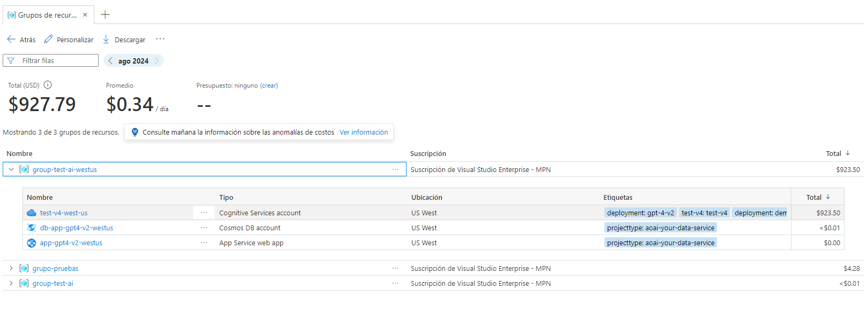Open more options for db-app-gpt4-v2-westus
This screenshot has height=312, width=868.
pos(204,228)
